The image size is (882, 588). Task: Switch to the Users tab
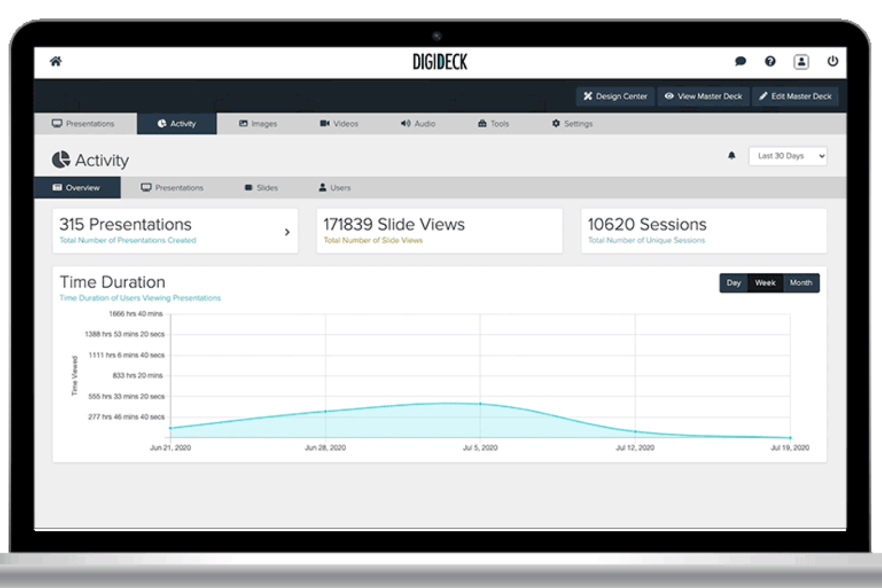(335, 187)
